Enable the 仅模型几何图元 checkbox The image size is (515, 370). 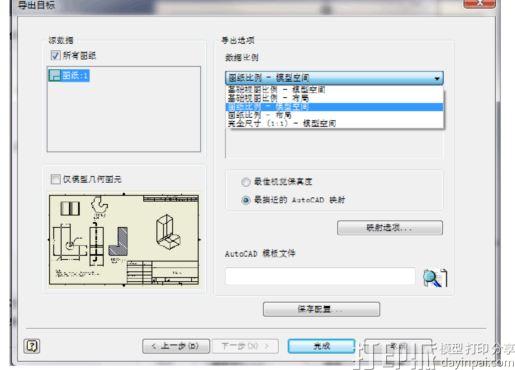tap(55, 179)
